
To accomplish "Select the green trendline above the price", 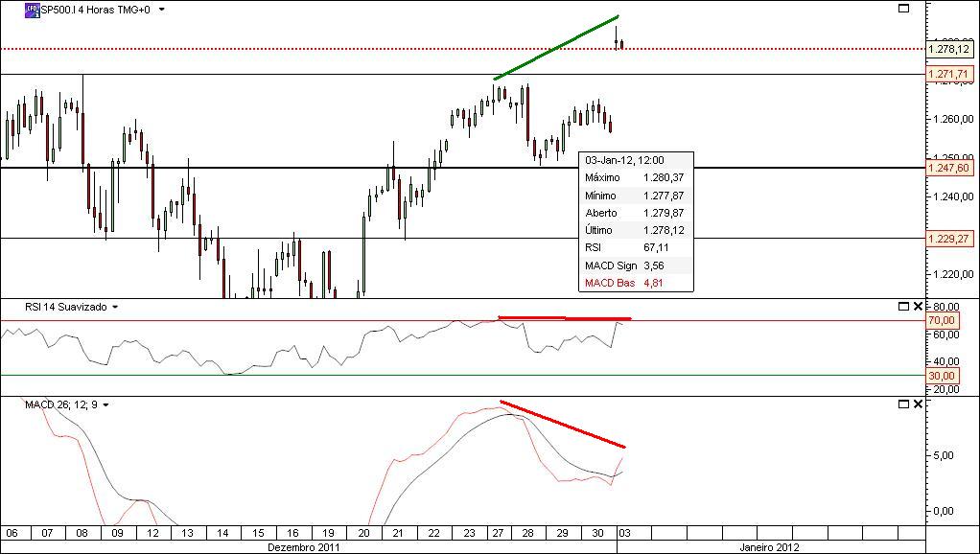I will tap(556, 48).
